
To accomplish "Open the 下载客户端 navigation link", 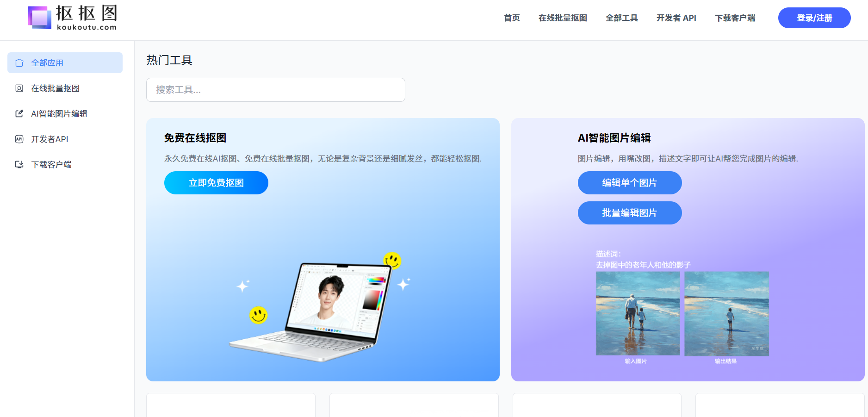I will pyautogui.click(x=735, y=18).
